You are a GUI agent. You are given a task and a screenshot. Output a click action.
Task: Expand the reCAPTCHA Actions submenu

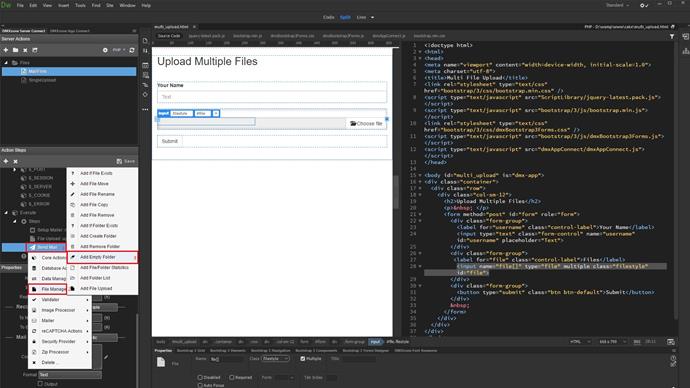[x=60, y=331]
